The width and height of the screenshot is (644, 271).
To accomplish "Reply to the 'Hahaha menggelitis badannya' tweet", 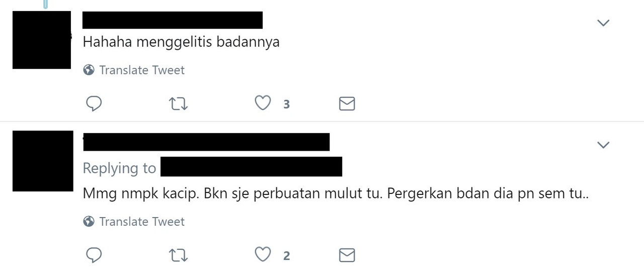I will (x=94, y=104).
